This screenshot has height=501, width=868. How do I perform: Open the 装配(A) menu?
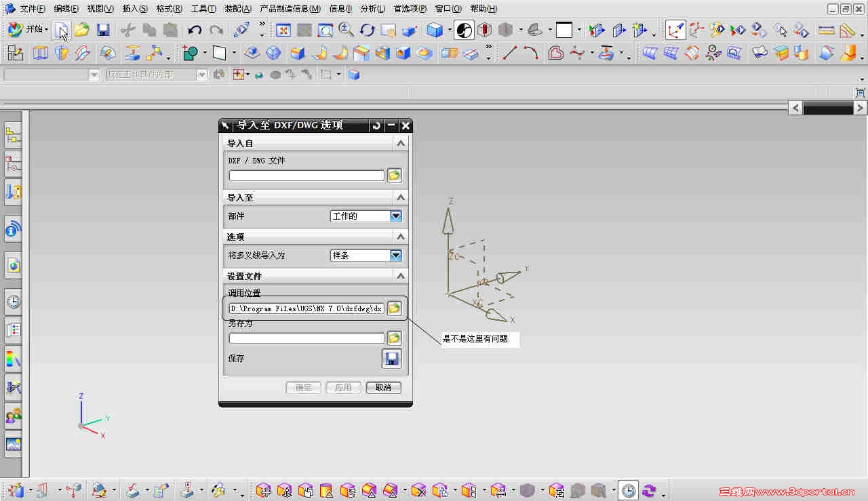[238, 9]
